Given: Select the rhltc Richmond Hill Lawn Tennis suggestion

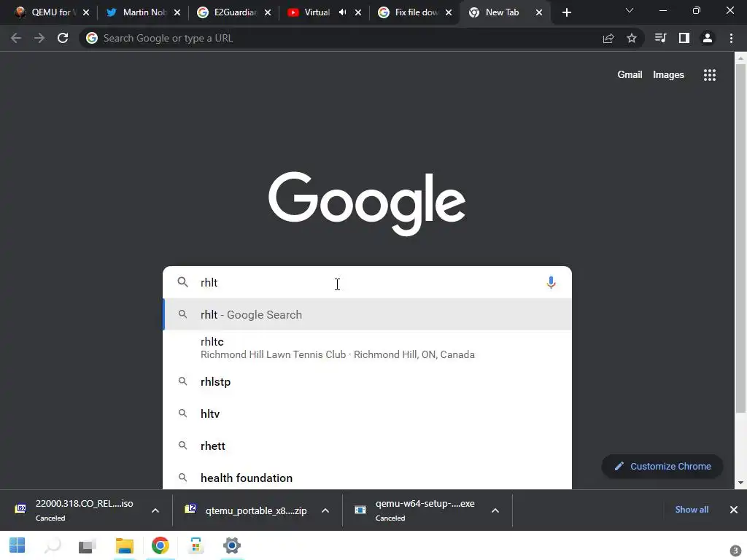Looking at the screenshot, I should 367,348.
